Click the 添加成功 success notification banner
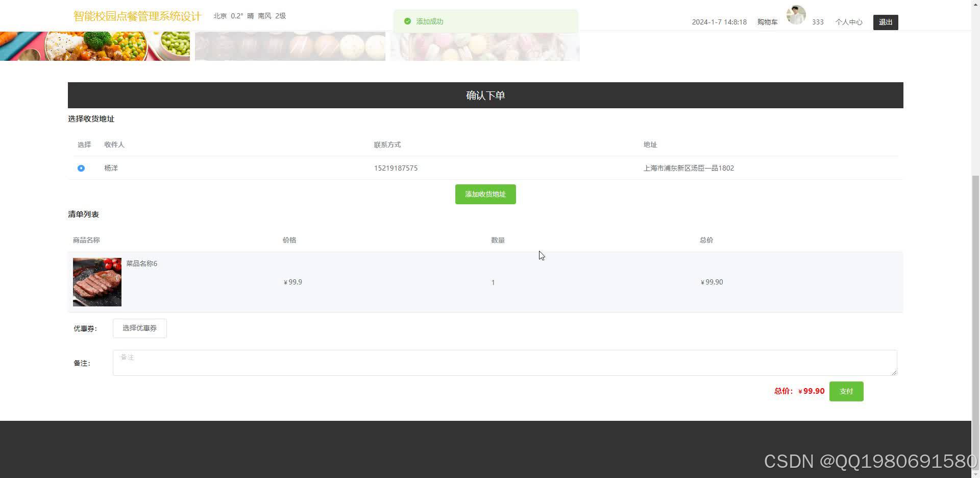The height and width of the screenshot is (478, 980). [485, 21]
